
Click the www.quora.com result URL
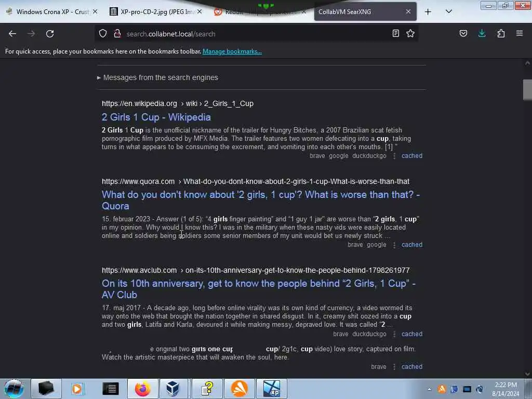[256, 181]
